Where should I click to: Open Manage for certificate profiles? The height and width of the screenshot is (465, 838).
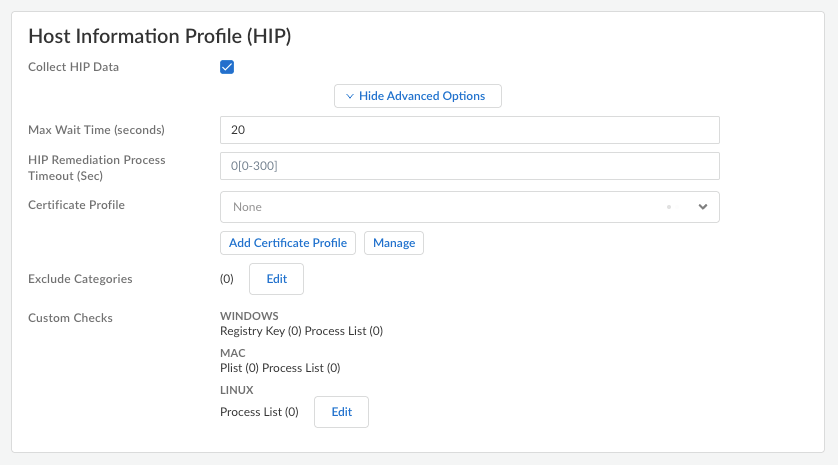click(394, 243)
